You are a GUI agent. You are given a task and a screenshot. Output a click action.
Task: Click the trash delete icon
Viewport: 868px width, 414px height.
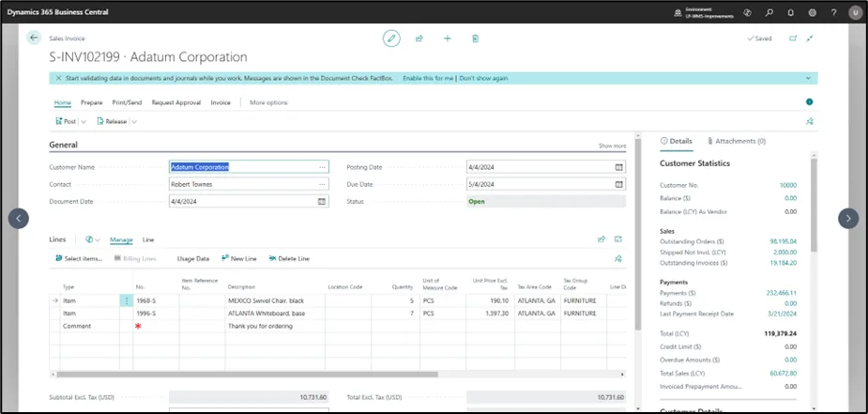point(475,38)
